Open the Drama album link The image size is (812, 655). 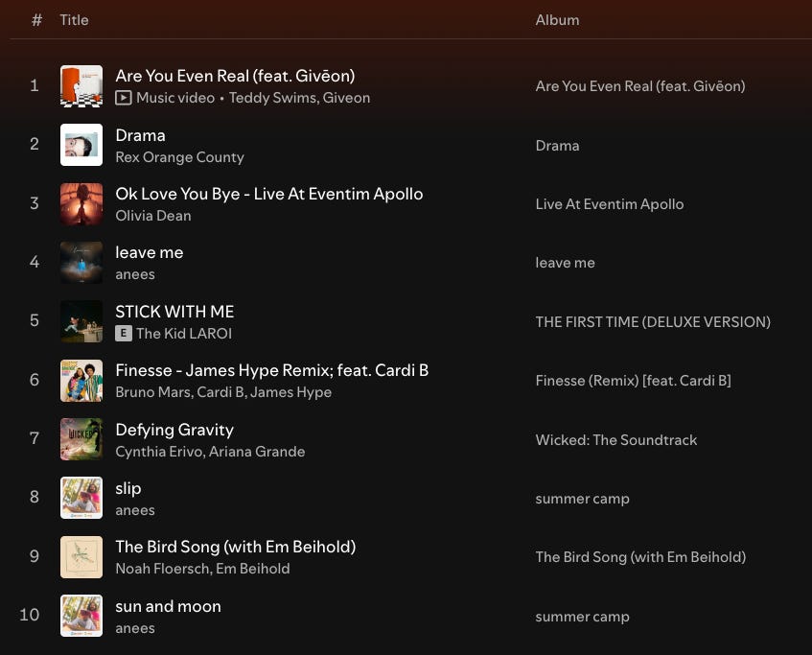click(x=557, y=146)
